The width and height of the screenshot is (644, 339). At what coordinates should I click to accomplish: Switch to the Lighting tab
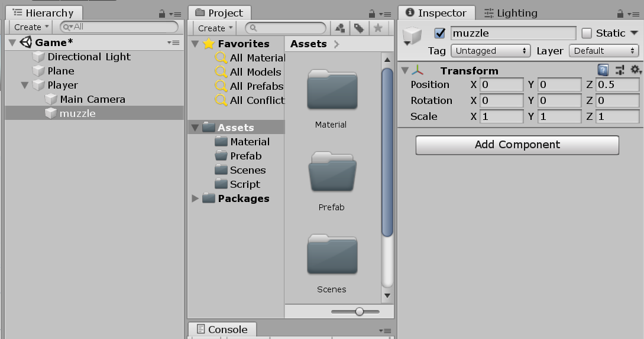click(510, 13)
